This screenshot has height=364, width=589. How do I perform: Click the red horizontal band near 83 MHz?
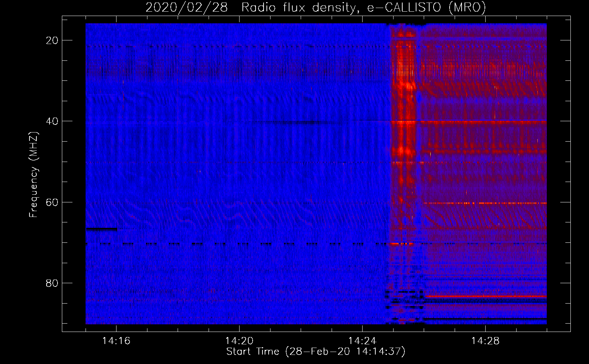click(486, 297)
